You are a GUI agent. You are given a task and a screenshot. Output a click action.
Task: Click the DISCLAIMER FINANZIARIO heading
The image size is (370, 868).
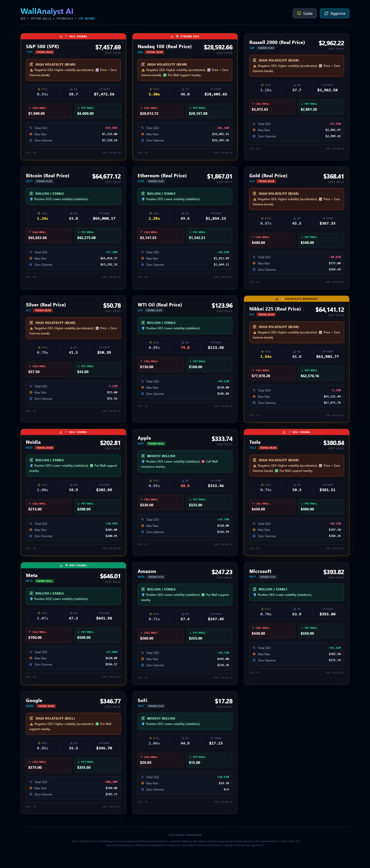(185, 835)
